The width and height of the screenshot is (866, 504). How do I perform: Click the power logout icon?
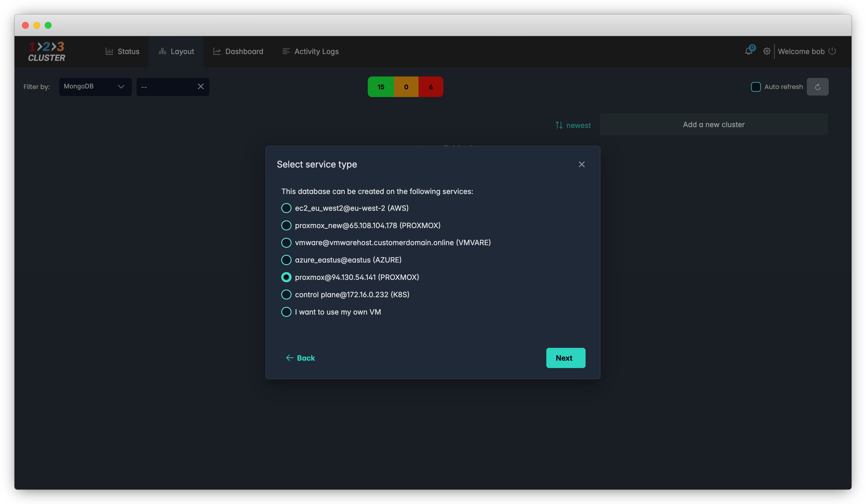coord(832,51)
